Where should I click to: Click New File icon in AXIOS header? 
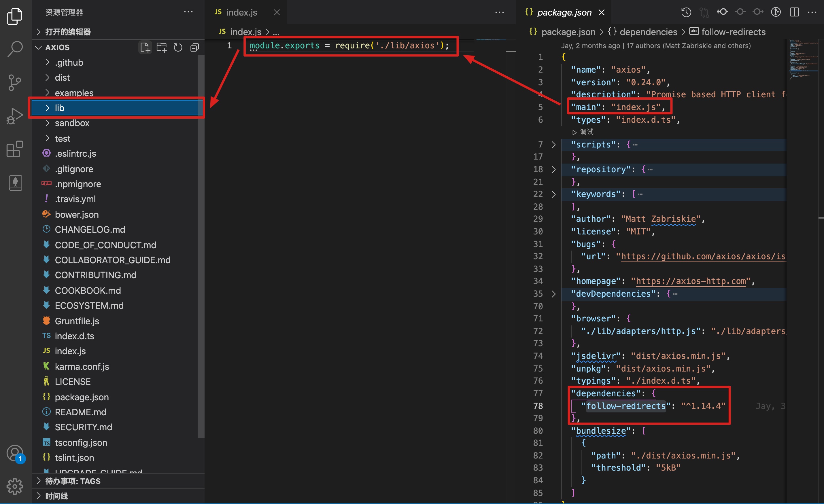point(145,48)
